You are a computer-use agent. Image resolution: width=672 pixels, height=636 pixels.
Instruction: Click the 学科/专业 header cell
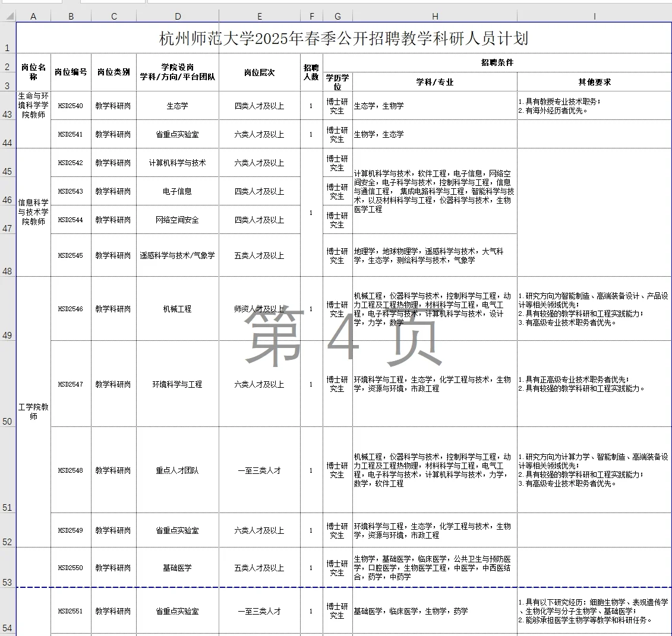(x=435, y=81)
